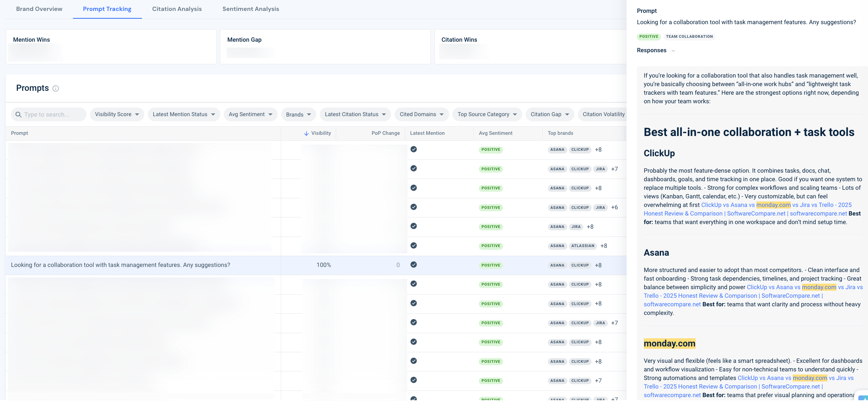
Task: Open the Top Source Category dropdown
Action: point(487,114)
